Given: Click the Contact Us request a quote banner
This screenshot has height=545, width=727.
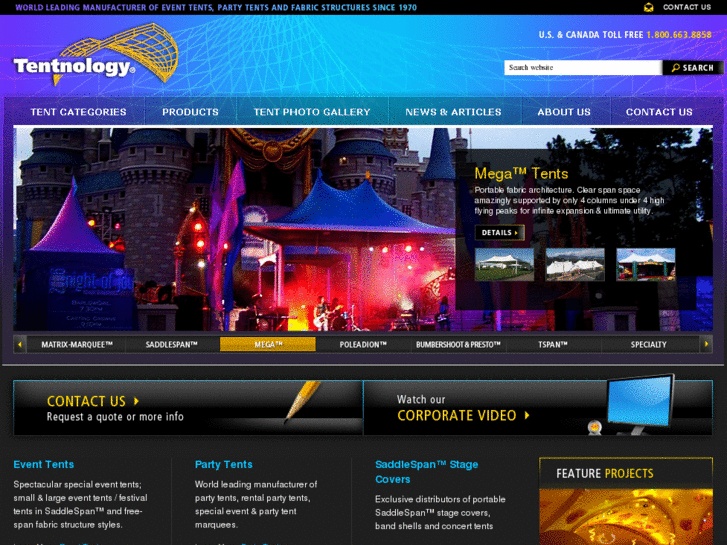Looking at the screenshot, I should click(188, 408).
